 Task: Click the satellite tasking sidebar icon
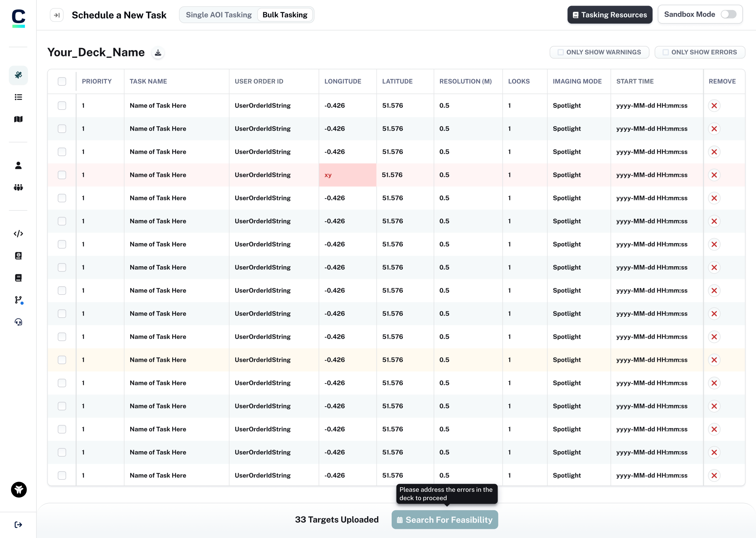(x=18, y=75)
